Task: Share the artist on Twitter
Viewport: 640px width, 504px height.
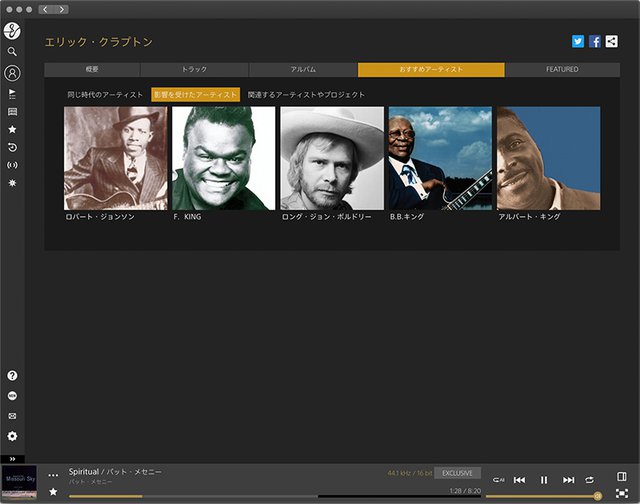Action: click(x=578, y=42)
